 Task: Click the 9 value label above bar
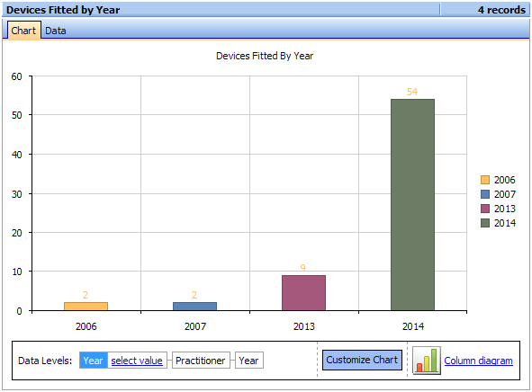tap(302, 268)
